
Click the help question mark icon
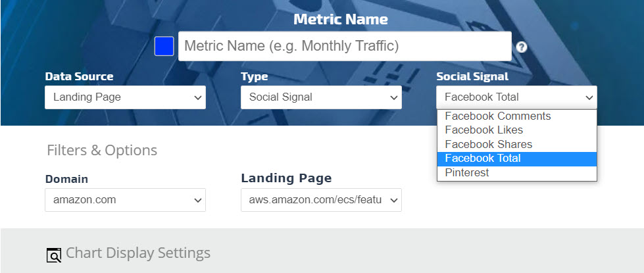click(x=522, y=47)
